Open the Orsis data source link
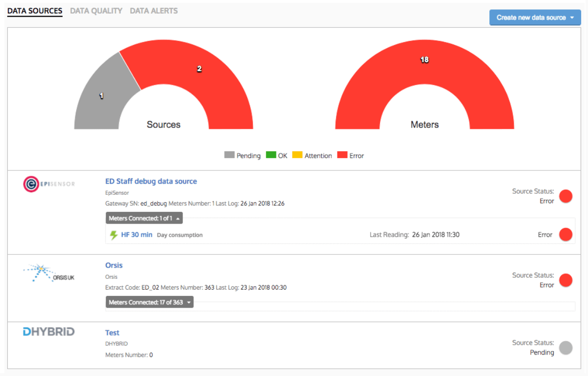 click(114, 265)
